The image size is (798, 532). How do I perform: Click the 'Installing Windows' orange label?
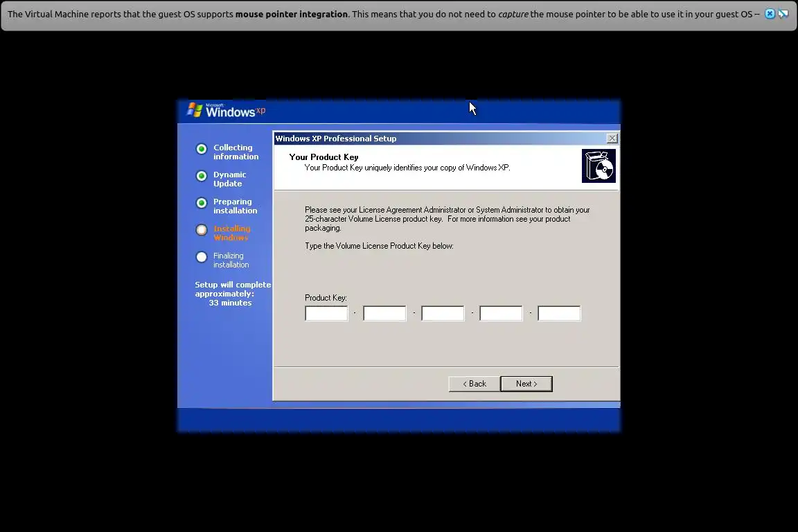click(232, 233)
